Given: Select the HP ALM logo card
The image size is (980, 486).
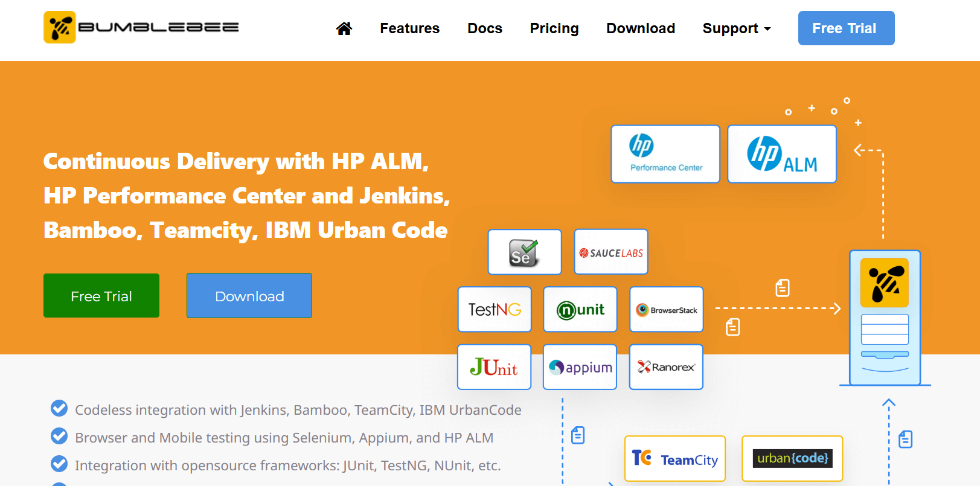Looking at the screenshot, I should pyautogui.click(x=782, y=154).
